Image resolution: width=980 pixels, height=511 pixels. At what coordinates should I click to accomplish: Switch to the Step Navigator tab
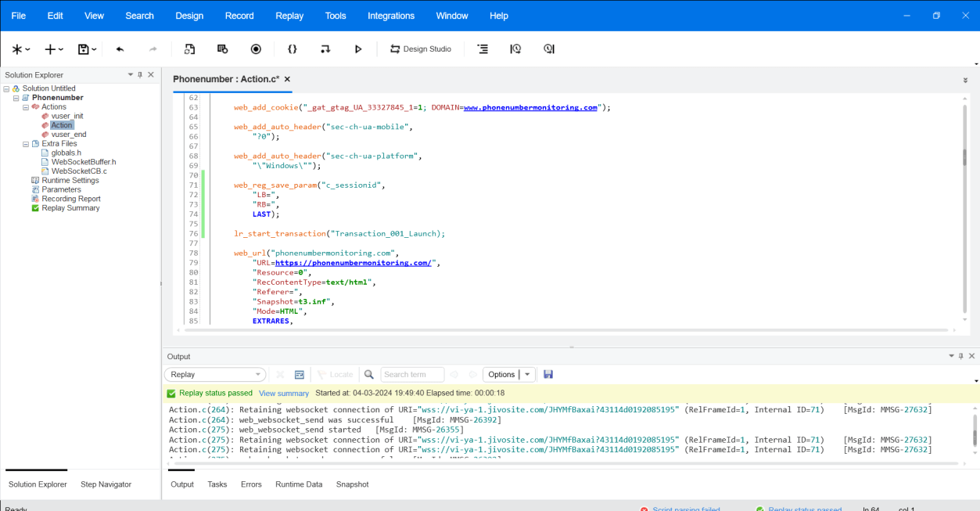[106, 484]
